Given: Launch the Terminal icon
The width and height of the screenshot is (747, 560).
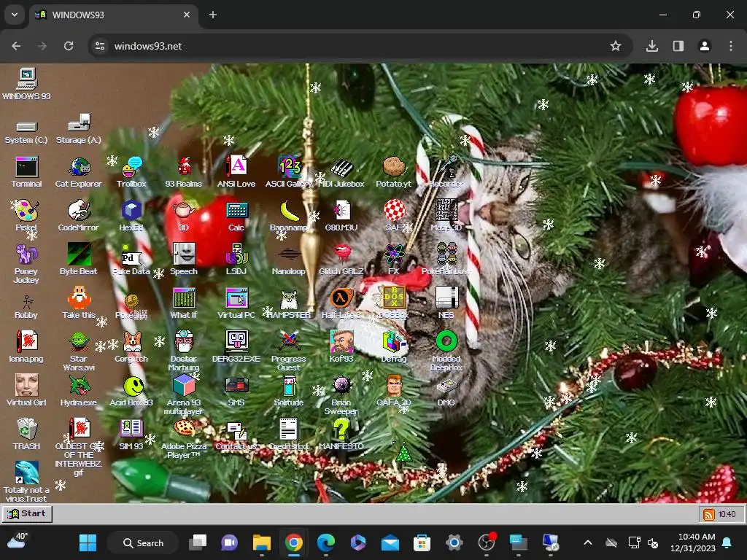Looking at the screenshot, I should click(x=27, y=167).
